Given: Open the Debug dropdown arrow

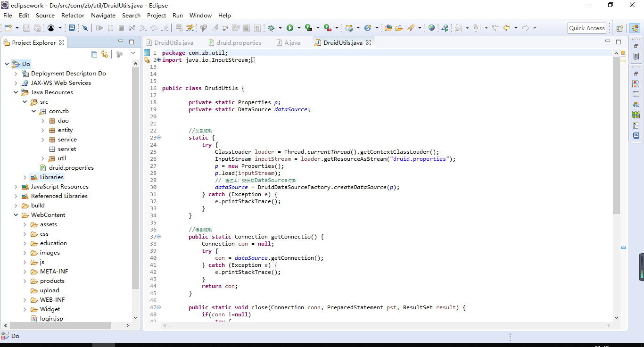Looking at the screenshot, I should click(280, 28).
